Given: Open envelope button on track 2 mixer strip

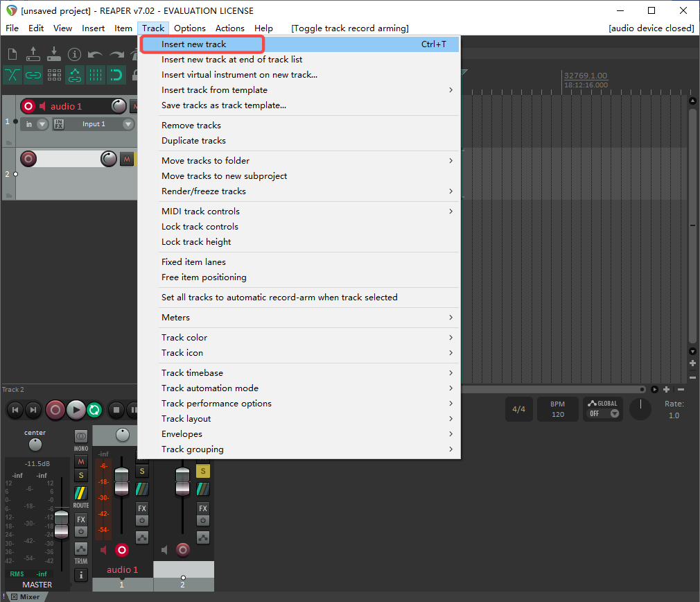Looking at the screenshot, I should [202, 537].
